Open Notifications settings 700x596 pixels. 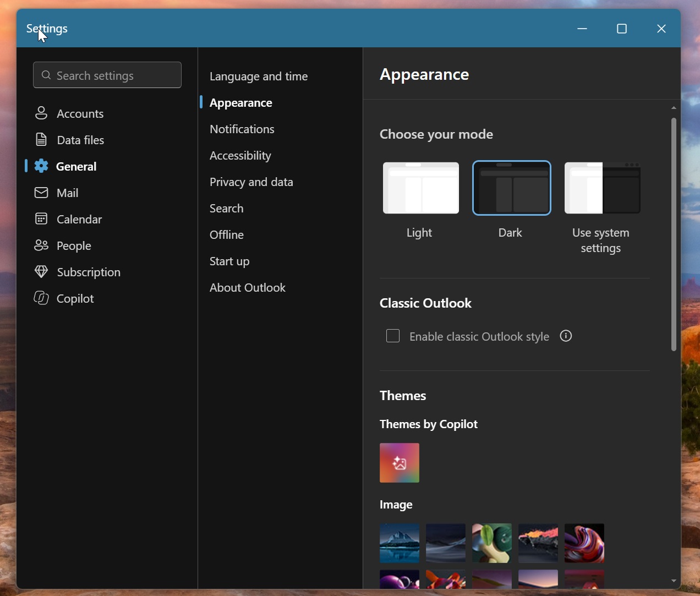242,129
